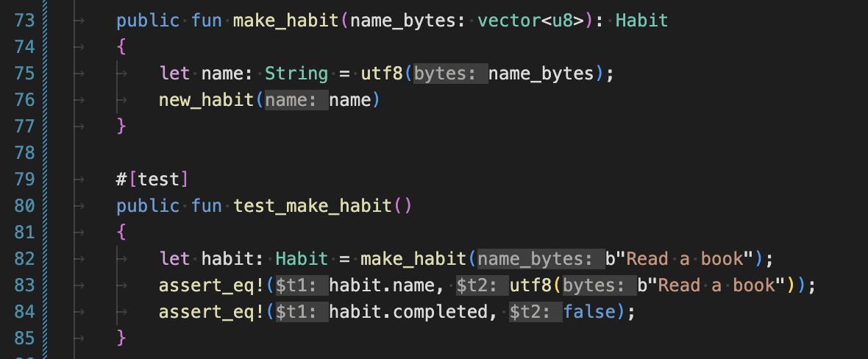Click line number 82 in the gutter
Image resolution: width=868 pixels, height=359 pixels.
24,259
